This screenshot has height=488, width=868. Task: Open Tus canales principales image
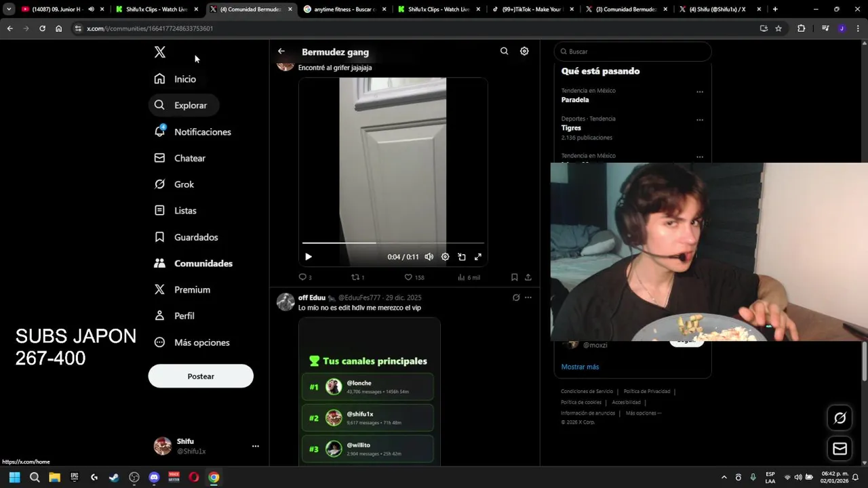point(370,392)
